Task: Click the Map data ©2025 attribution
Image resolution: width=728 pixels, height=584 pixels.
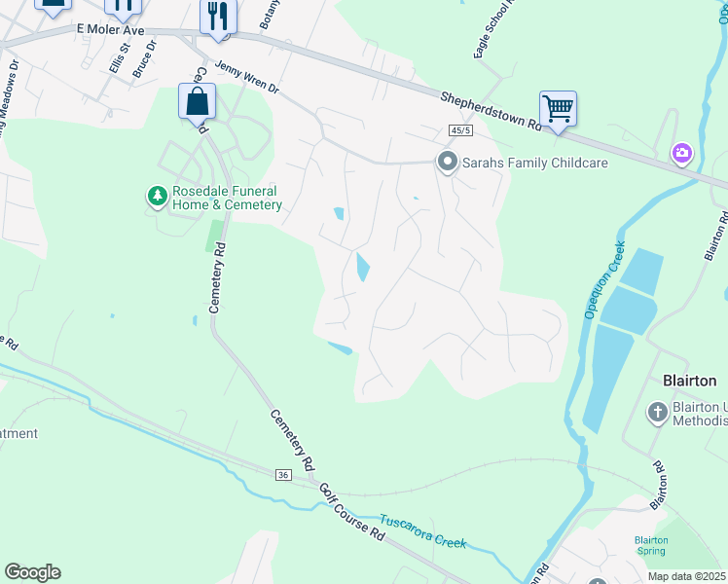Action: click(x=686, y=576)
